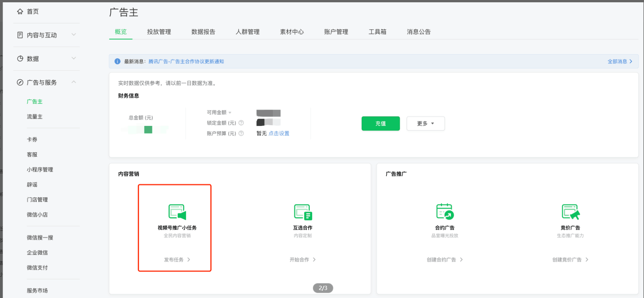Image resolution: width=644 pixels, height=298 pixels.
Task: Open the 可用金额 dropdown arrow
Action: point(230,113)
